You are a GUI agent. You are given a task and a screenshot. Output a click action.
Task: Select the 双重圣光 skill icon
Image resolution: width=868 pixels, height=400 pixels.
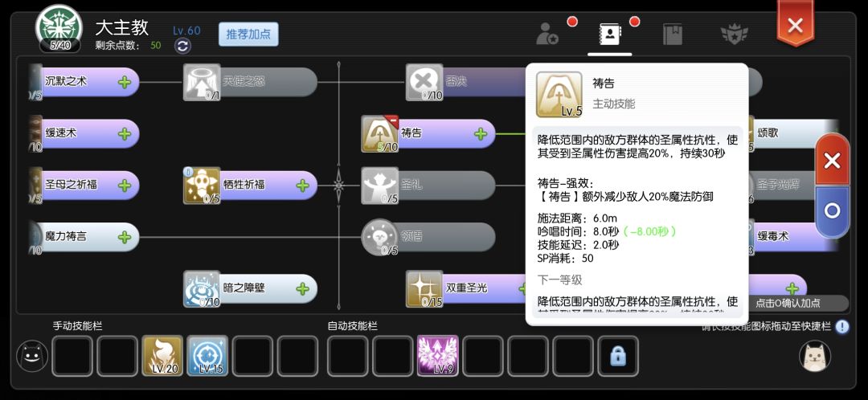pos(424,289)
